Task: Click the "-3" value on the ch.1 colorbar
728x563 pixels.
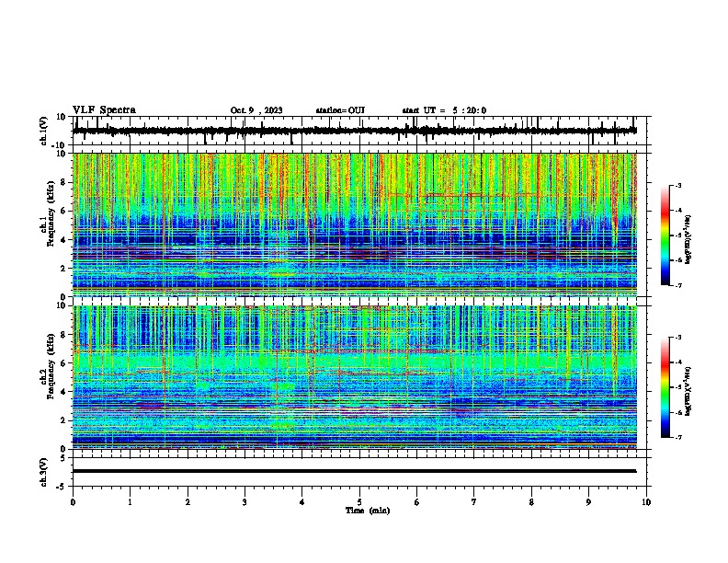Action: pos(677,185)
